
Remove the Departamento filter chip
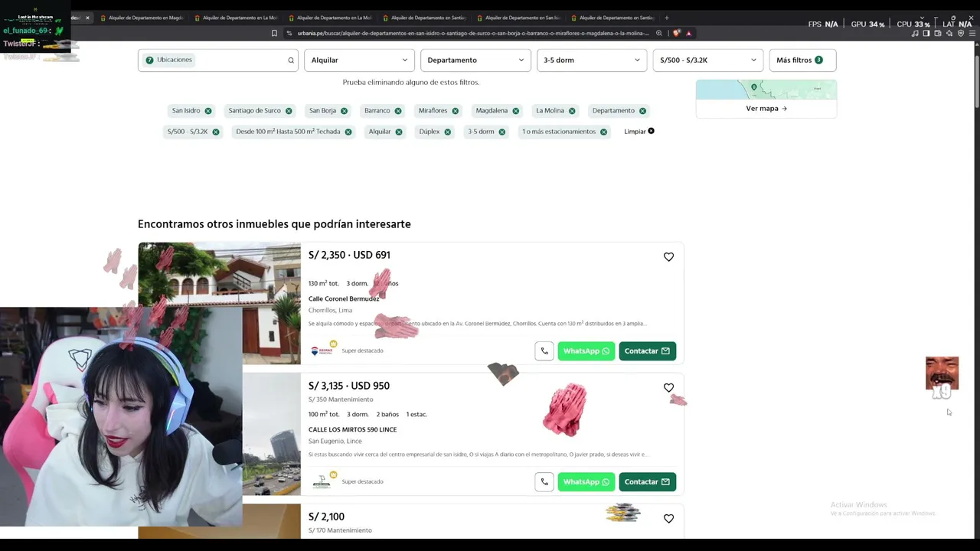642,111
